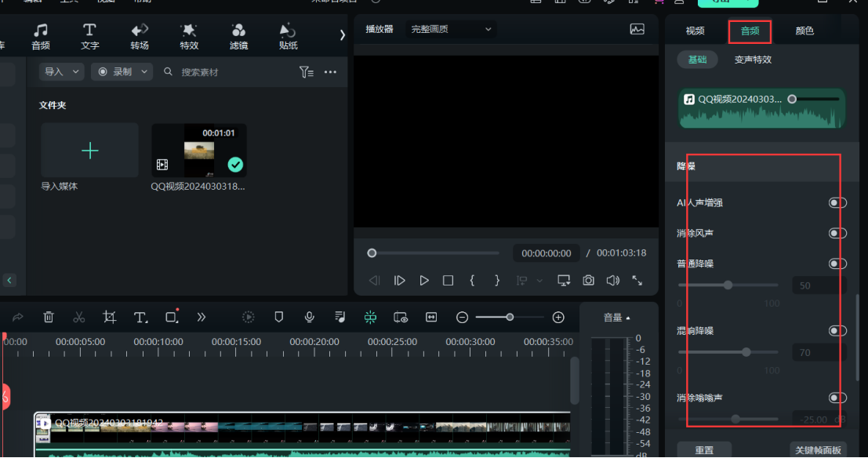Take a snapshot with the camera icon
The width and height of the screenshot is (868, 458).
[588, 280]
